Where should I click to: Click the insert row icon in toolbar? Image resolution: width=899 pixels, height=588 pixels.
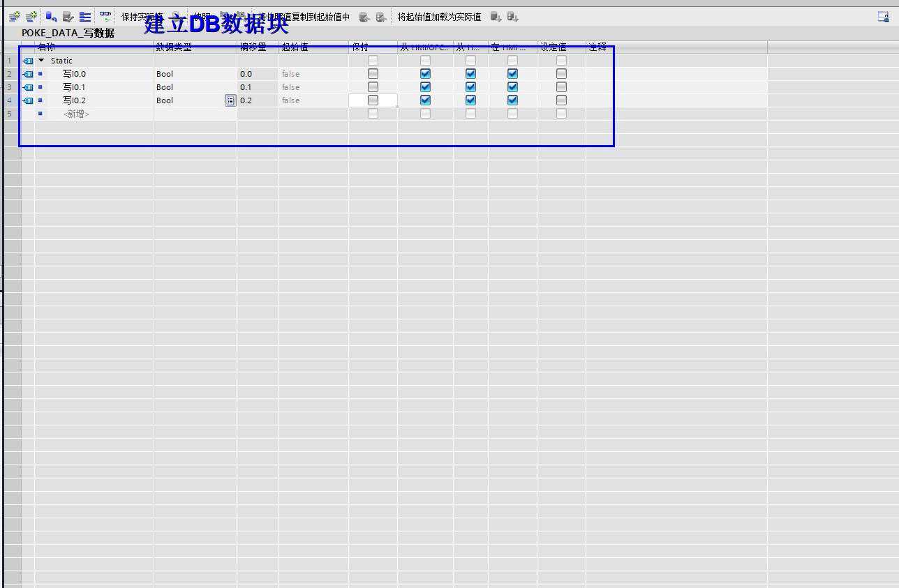[14, 17]
